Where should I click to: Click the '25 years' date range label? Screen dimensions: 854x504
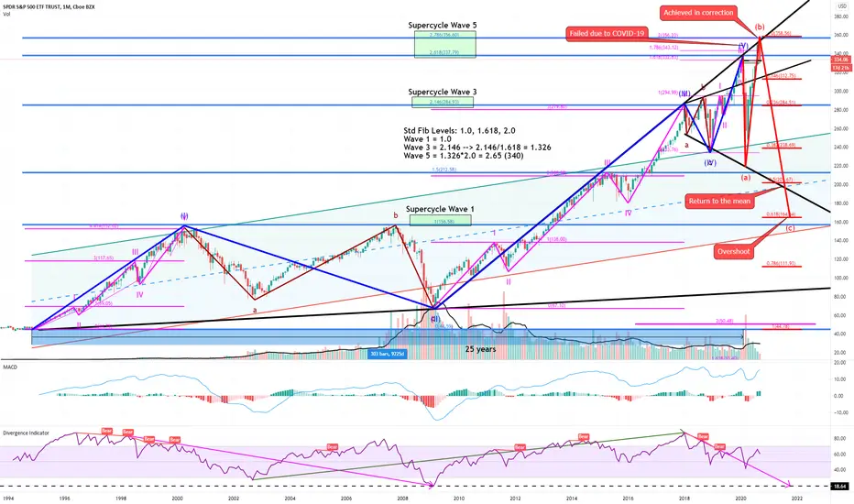(480, 349)
